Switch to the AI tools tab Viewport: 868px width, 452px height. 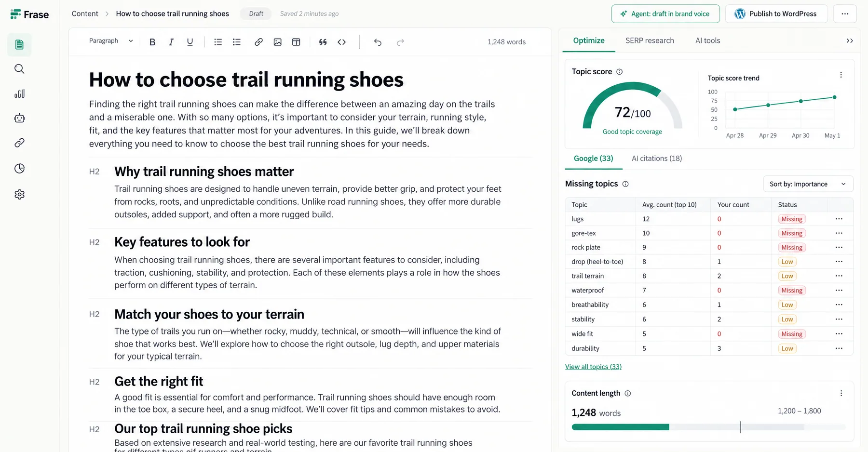click(707, 40)
